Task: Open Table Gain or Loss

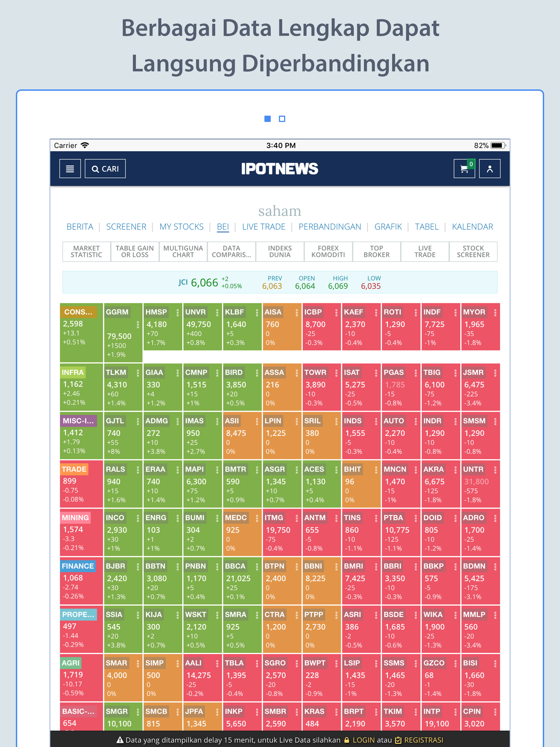Action: (x=135, y=252)
